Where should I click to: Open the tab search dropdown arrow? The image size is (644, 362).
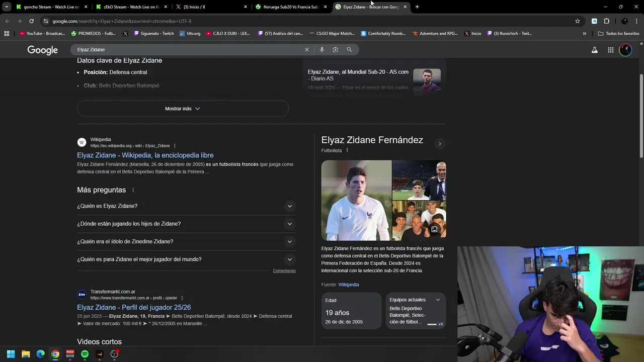coord(7,7)
